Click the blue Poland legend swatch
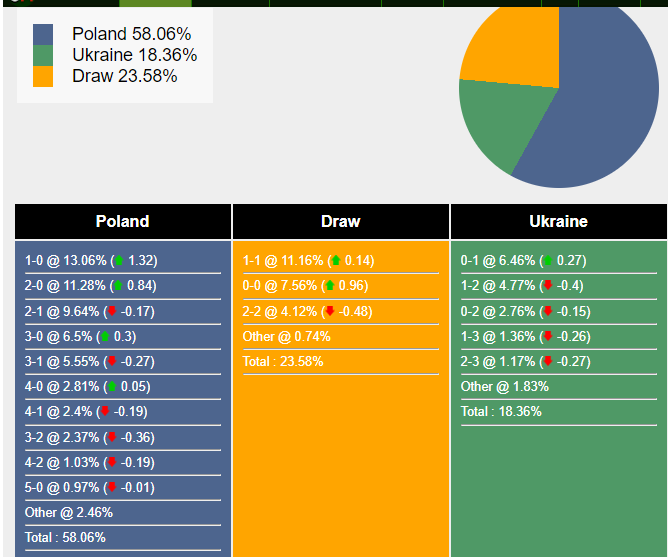 (x=43, y=35)
